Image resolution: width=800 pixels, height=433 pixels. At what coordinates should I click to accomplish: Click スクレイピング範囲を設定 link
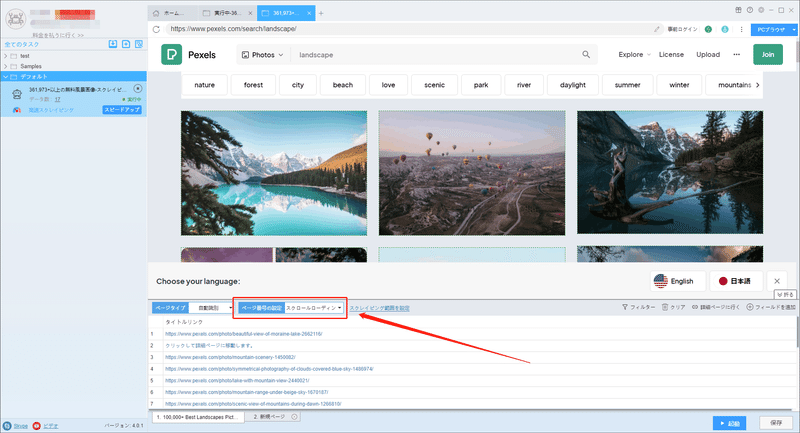pyautogui.click(x=379, y=308)
